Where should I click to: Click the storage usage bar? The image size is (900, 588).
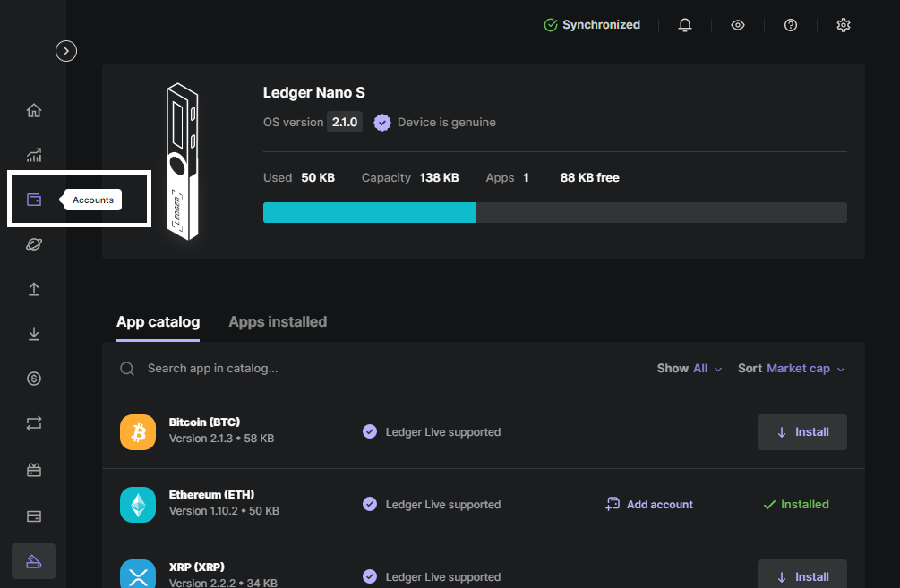[555, 212]
